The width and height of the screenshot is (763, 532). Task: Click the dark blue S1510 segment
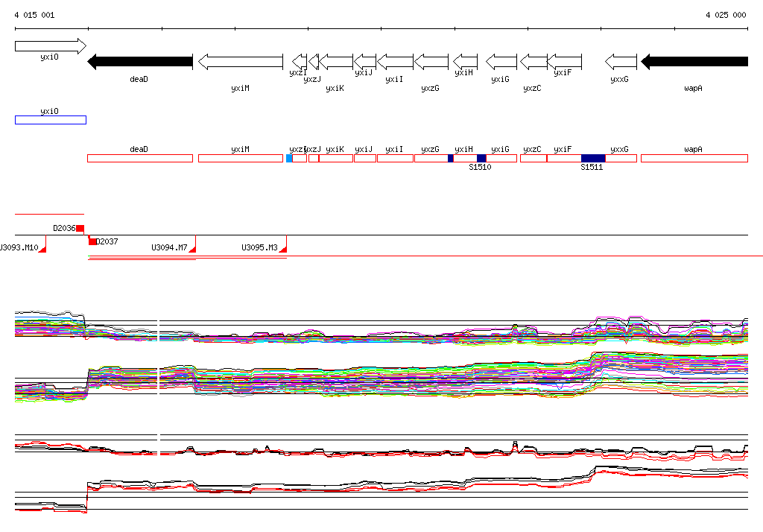point(481,158)
